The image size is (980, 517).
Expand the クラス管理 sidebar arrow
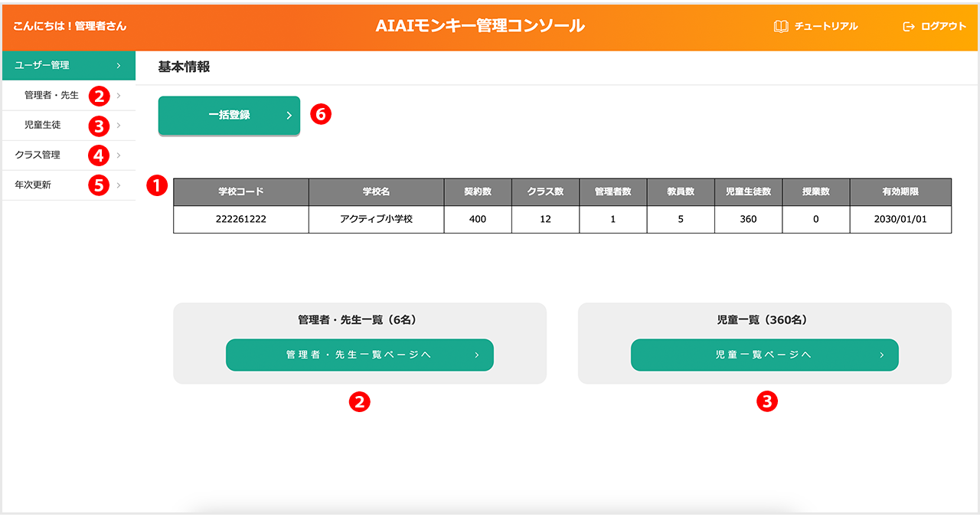point(119,155)
